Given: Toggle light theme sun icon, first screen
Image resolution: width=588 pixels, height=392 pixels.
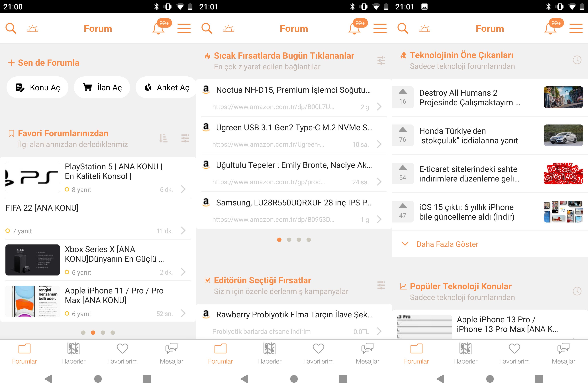Looking at the screenshot, I should pos(32,28).
